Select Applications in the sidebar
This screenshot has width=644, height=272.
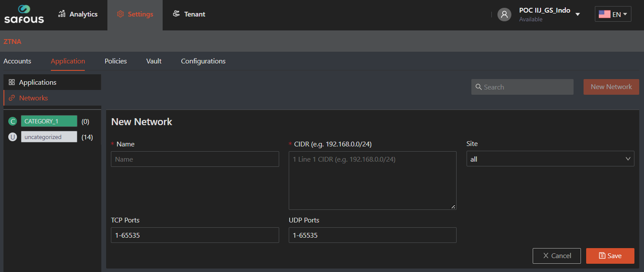[37, 83]
